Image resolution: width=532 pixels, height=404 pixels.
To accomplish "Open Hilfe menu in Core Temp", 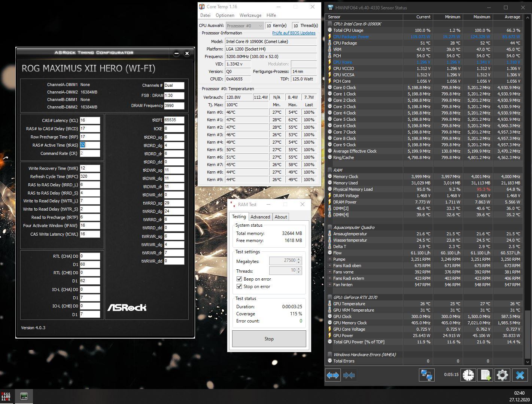I will point(271,15).
